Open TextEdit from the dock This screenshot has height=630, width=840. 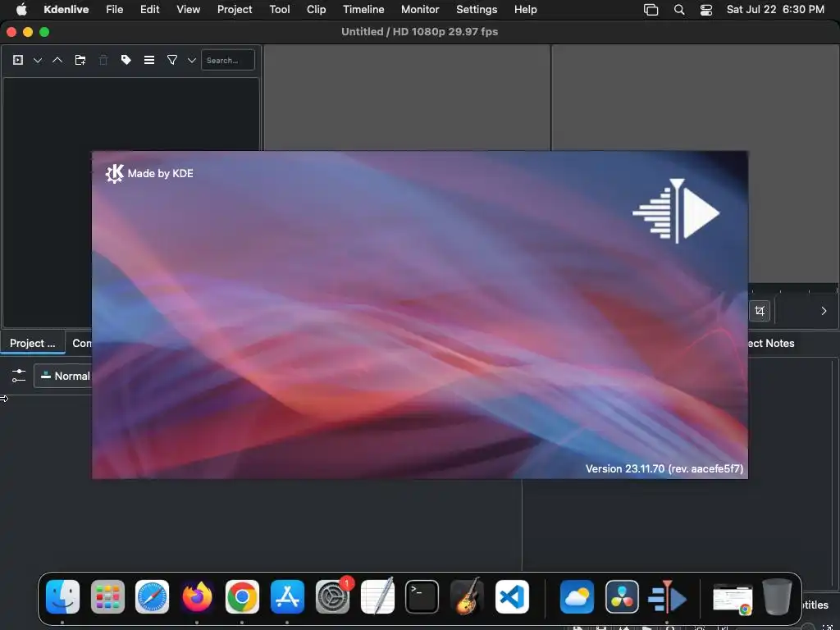pyautogui.click(x=377, y=597)
